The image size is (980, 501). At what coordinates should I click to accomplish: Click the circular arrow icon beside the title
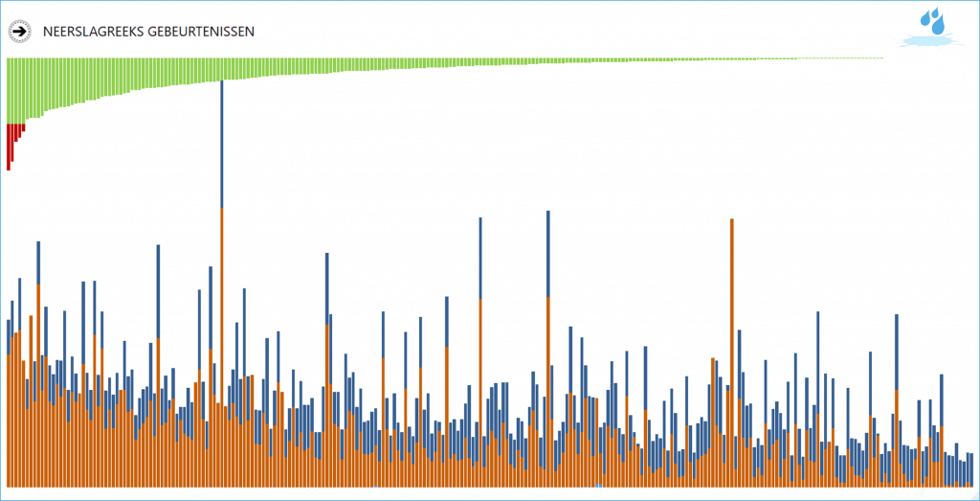click(x=18, y=32)
